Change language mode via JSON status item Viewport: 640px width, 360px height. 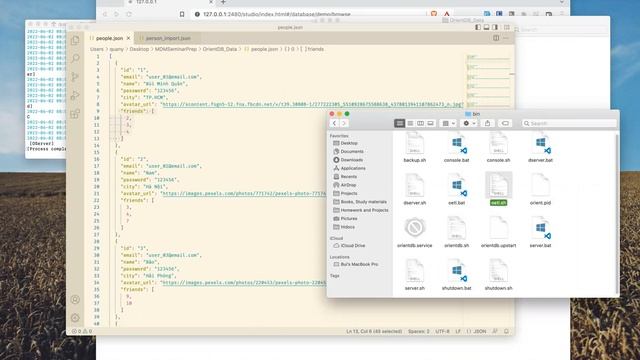click(476, 331)
